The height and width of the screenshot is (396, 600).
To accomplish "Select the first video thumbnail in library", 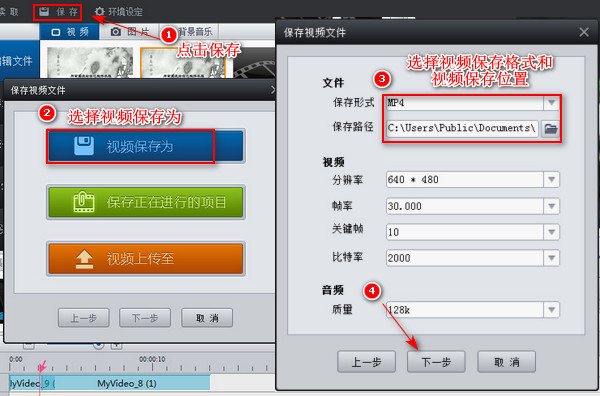I will click(x=90, y=63).
